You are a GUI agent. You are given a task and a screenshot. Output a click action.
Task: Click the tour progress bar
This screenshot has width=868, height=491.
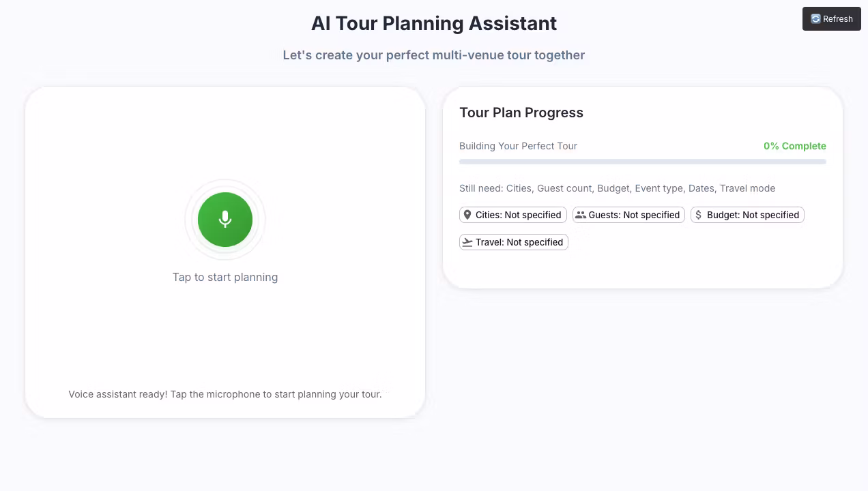tap(642, 162)
